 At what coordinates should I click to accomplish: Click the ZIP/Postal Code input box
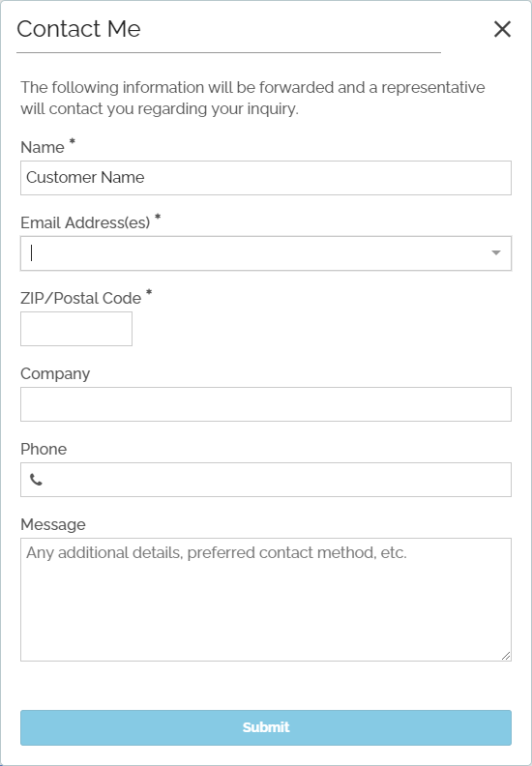coord(76,329)
